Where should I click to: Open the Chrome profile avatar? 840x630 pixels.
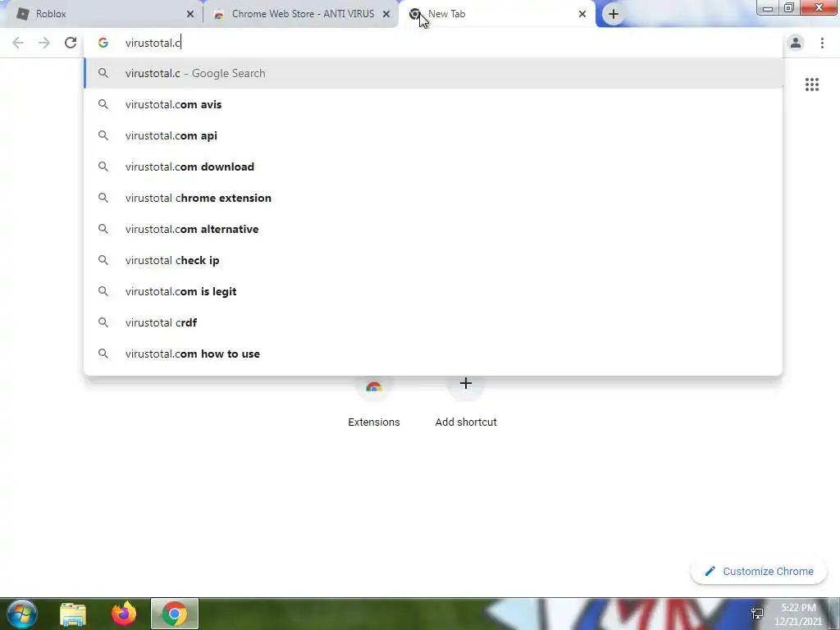pyautogui.click(x=796, y=43)
